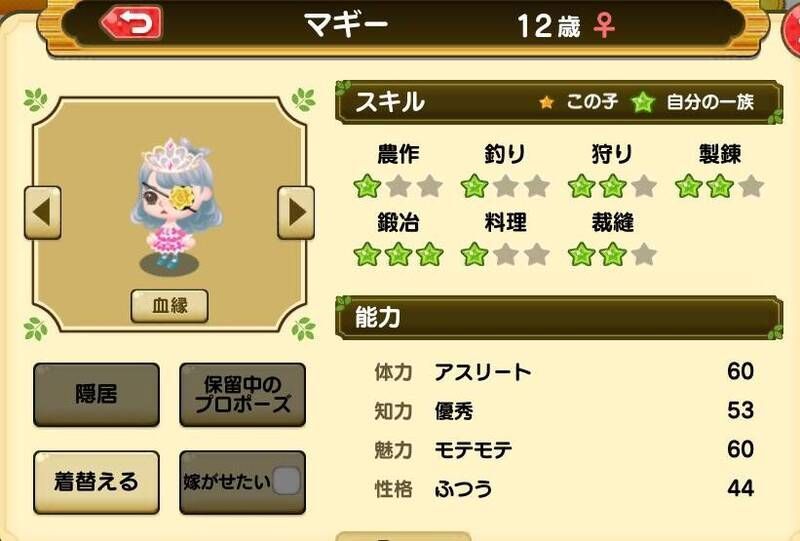Click the second green star under 狩り
Screen dimensions: 800x541
pos(613,186)
